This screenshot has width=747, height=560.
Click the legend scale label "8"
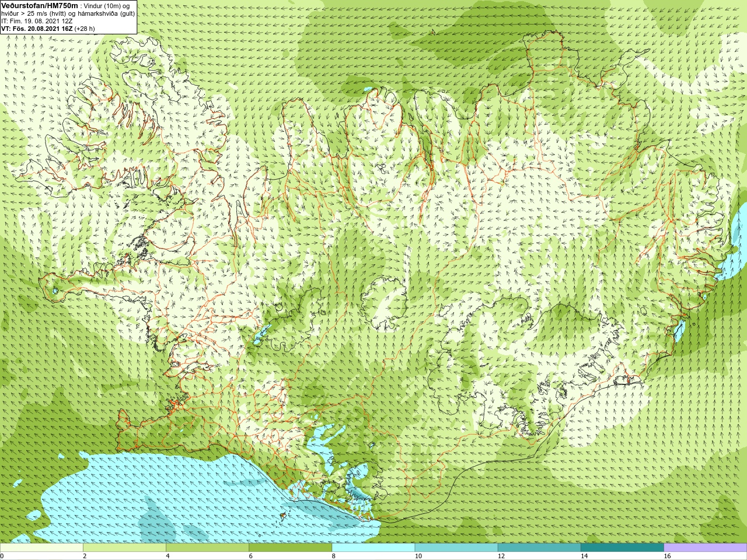click(334, 556)
